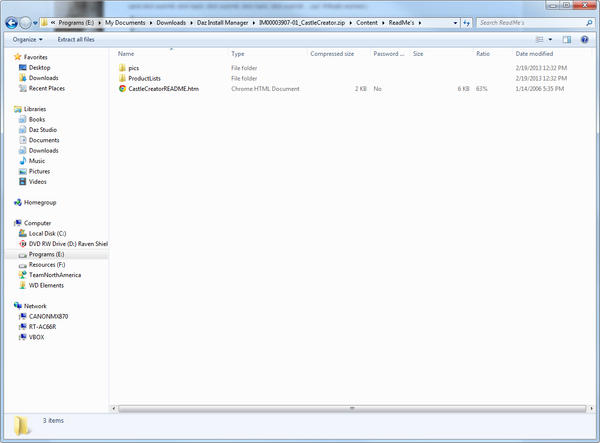Toggle the preview pane button

[567, 39]
